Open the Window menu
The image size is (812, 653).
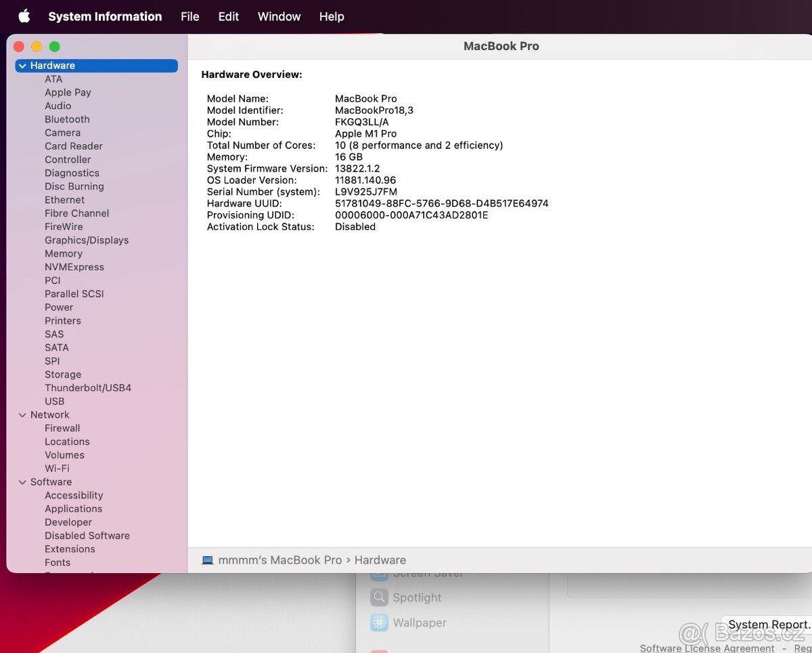(x=279, y=16)
